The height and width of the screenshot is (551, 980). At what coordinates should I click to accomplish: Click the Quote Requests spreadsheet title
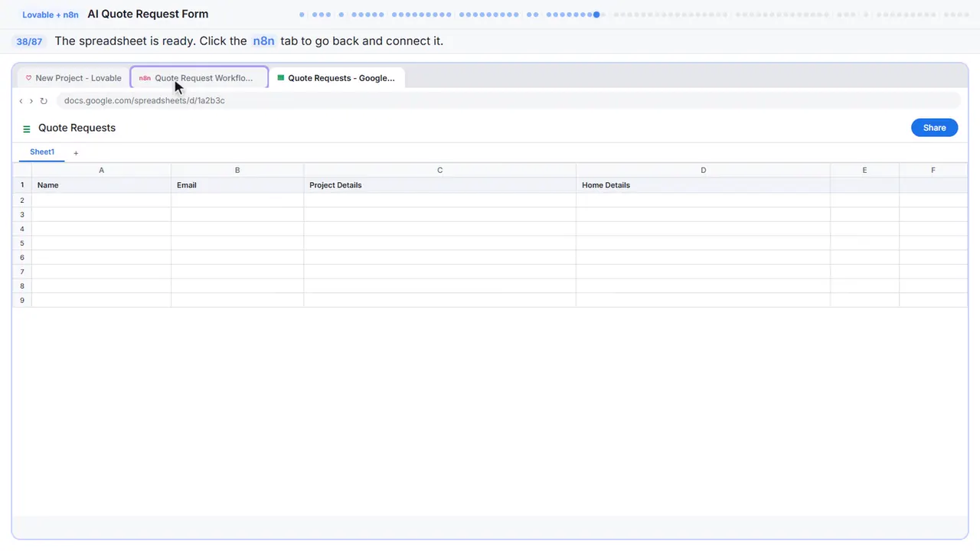point(77,128)
